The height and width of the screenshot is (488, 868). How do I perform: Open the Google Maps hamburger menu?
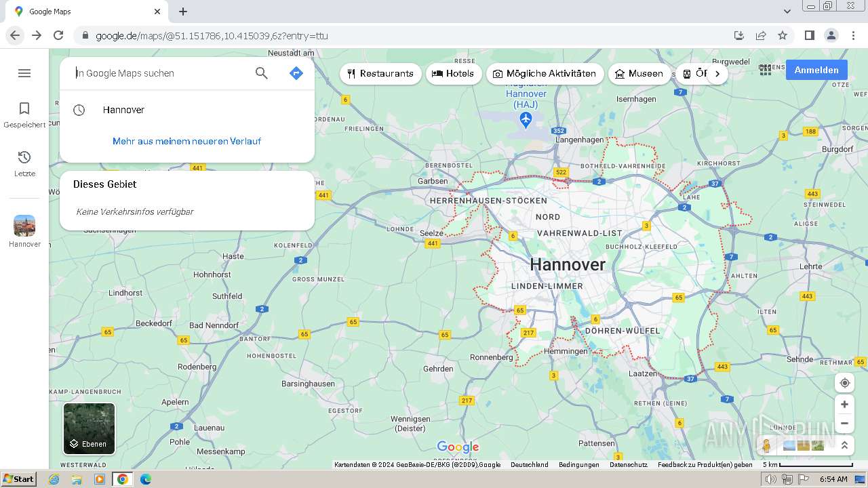24,73
